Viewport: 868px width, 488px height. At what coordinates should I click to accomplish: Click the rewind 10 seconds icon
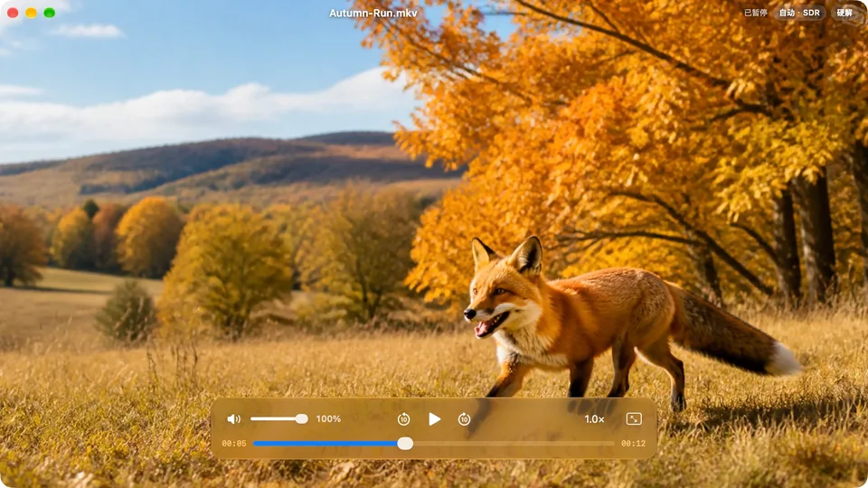tap(403, 419)
